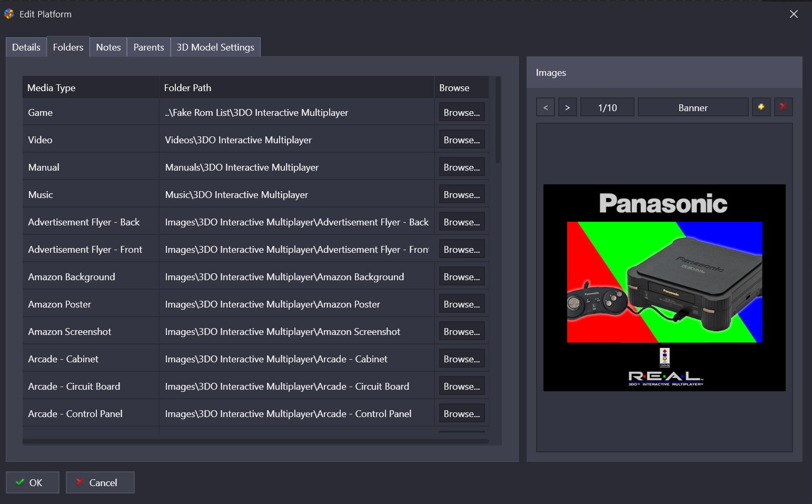Switch to the Folders tab
The height and width of the screenshot is (504, 812).
(x=68, y=47)
